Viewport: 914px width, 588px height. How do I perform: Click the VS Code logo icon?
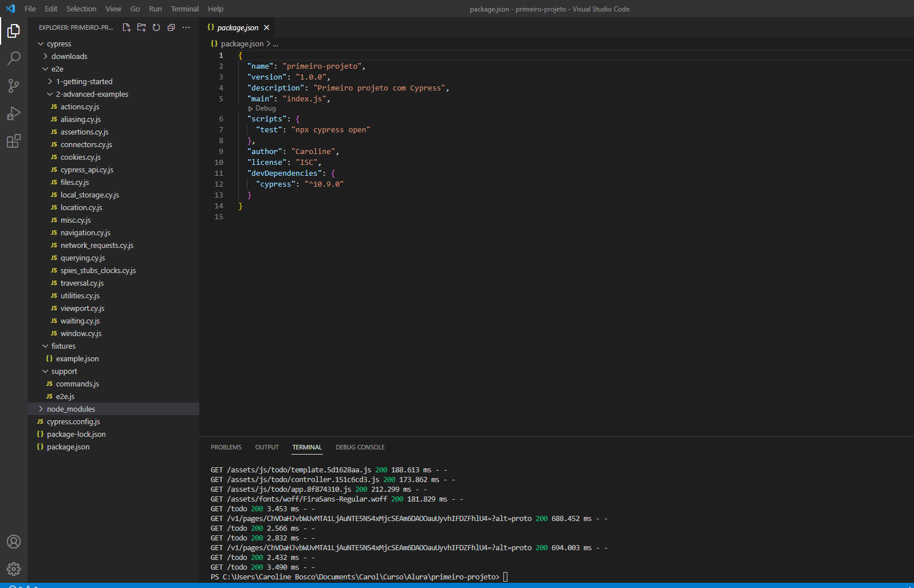[10, 9]
